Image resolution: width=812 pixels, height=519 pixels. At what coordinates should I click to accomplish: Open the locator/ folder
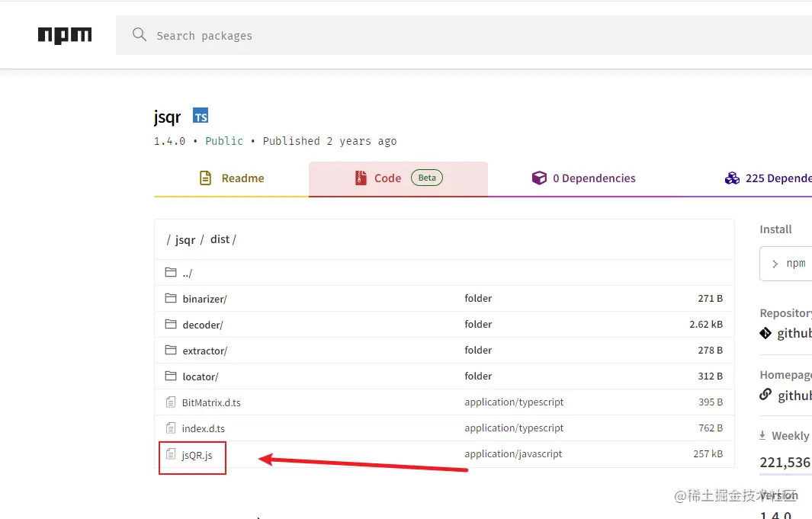201,376
